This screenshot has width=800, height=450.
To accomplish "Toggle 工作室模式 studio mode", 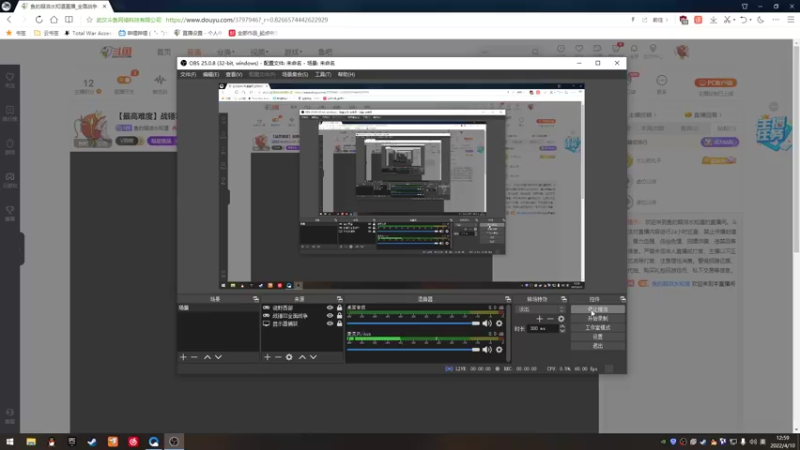I will 597,328.
